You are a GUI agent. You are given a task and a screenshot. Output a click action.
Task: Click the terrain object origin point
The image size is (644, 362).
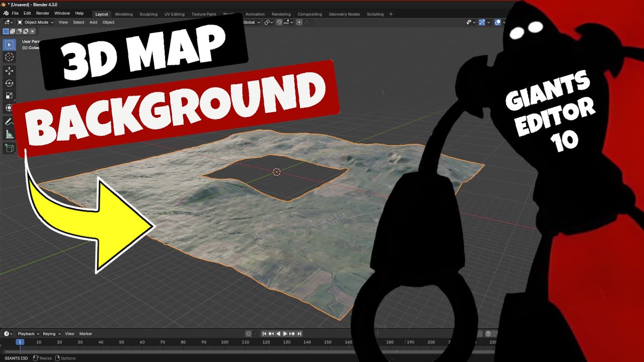(x=276, y=172)
